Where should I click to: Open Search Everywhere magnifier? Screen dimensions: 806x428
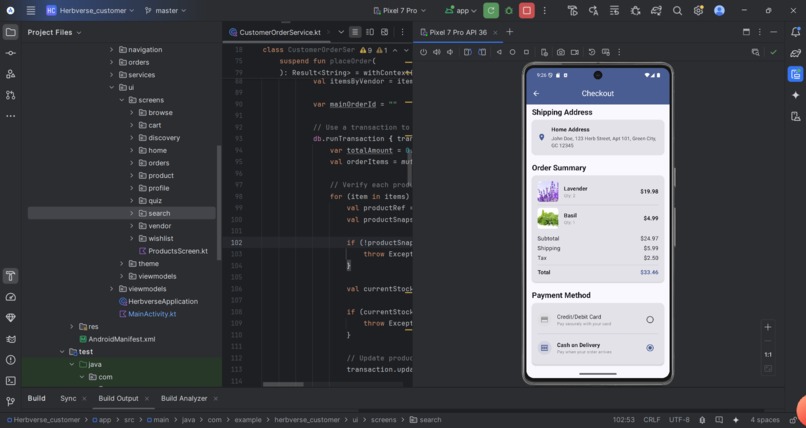[x=677, y=10]
